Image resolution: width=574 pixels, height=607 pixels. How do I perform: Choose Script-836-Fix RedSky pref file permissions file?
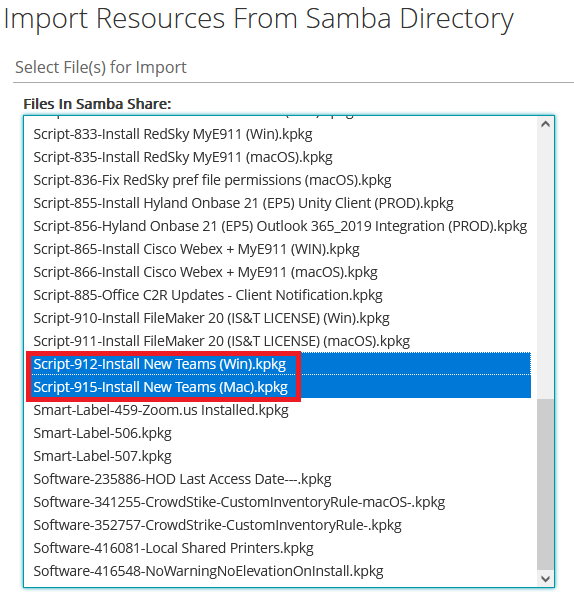pyautogui.click(x=282, y=180)
